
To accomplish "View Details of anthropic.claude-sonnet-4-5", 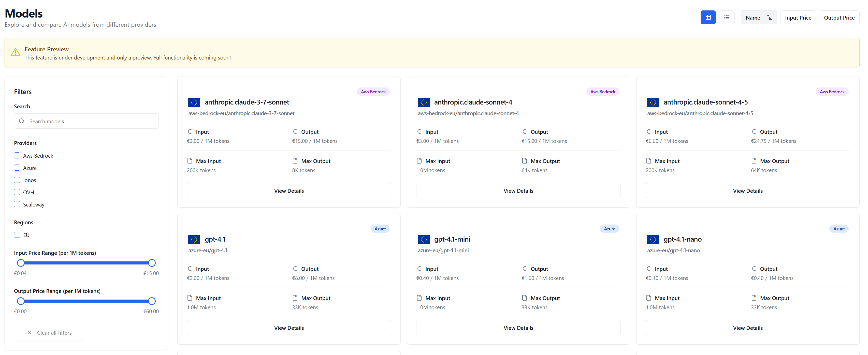I will tap(747, 191).
